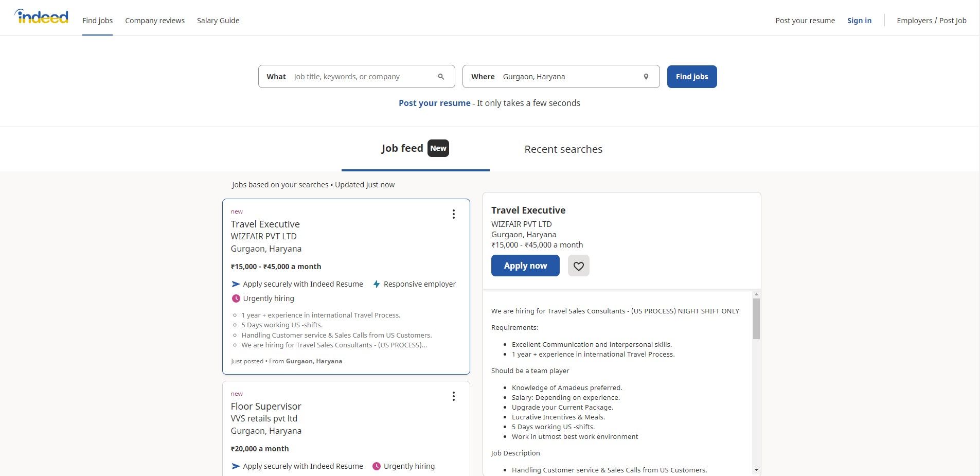980x476 pixels.
Task: Click the location pin icon in Where field
Action: coord(646,77)
